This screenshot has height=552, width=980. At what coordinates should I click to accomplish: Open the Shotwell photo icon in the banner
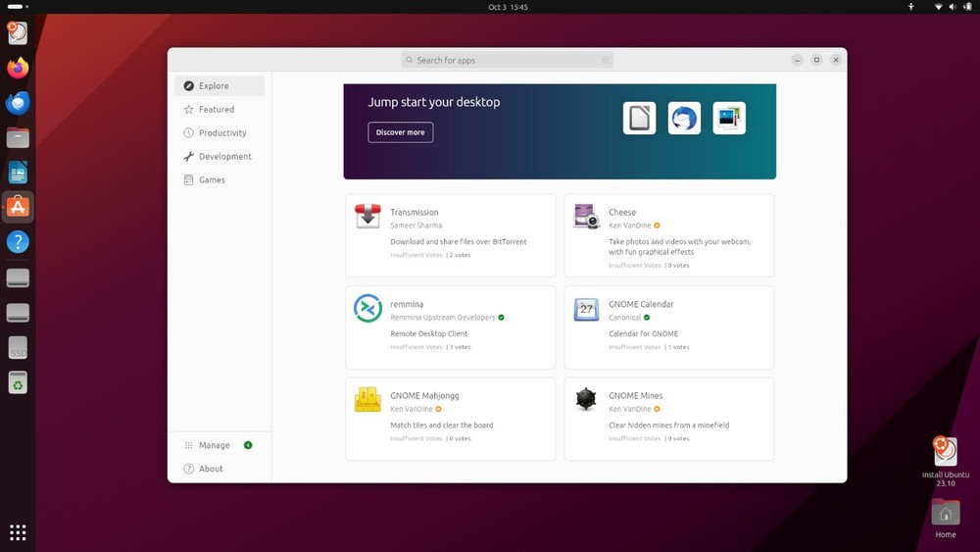click(x=729, y=118)
